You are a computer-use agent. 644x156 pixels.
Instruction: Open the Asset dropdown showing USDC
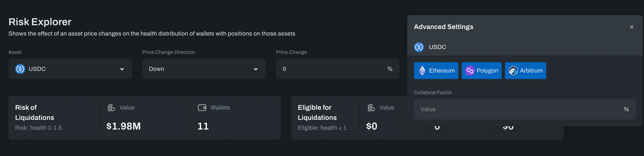pos(70,69)
